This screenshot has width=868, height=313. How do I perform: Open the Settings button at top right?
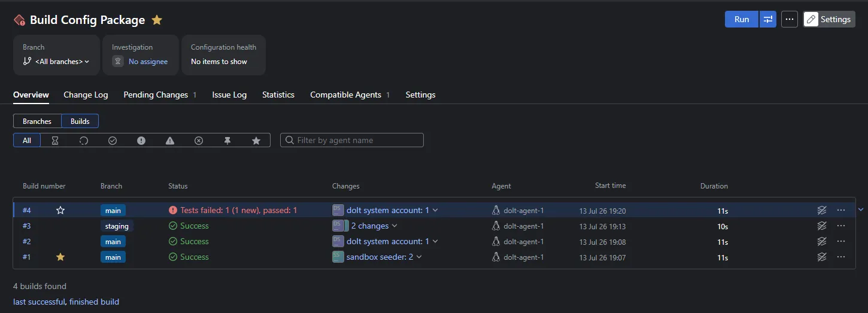tap(829, 19)
